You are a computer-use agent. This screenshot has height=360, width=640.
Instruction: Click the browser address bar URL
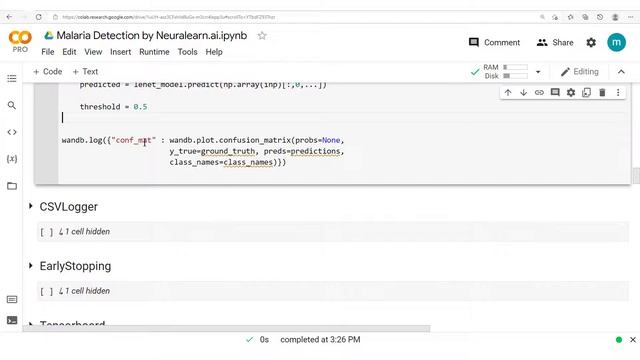pyautogui.click(x=169, y=17)
